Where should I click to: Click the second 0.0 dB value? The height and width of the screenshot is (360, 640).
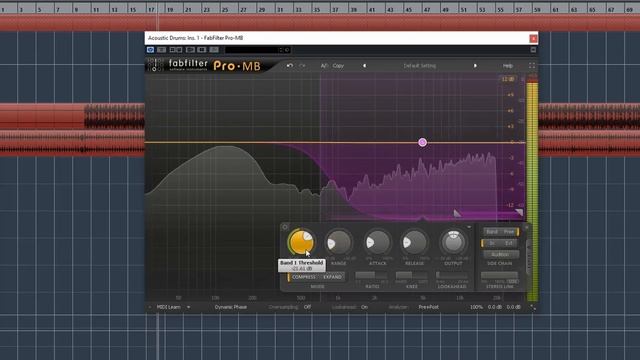(x=513, y=307)
